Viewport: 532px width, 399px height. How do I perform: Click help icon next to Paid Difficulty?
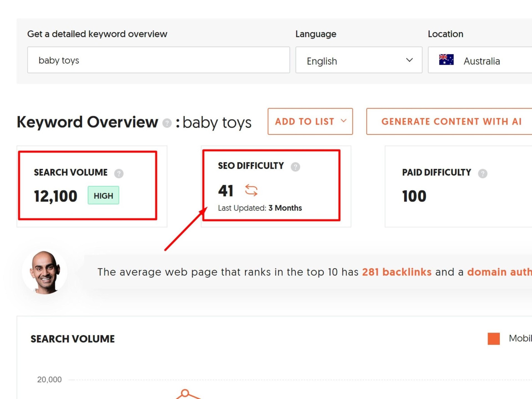coord(482,173)
